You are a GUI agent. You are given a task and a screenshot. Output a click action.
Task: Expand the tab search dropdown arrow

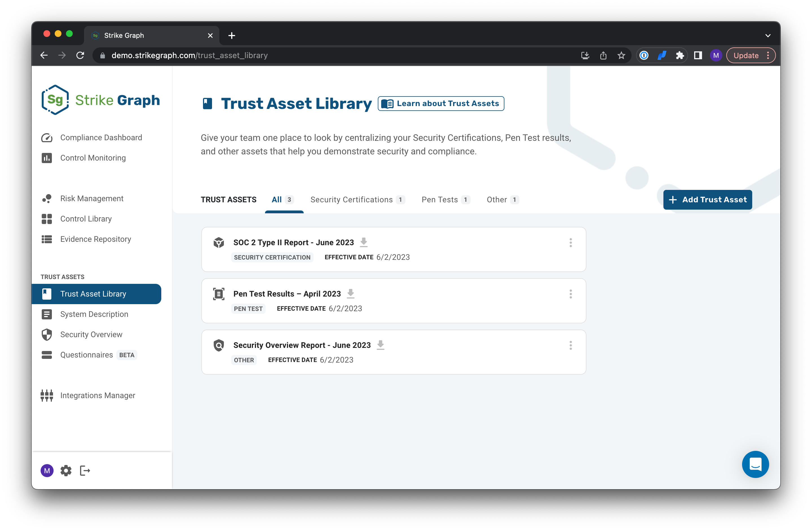[768, 36]
